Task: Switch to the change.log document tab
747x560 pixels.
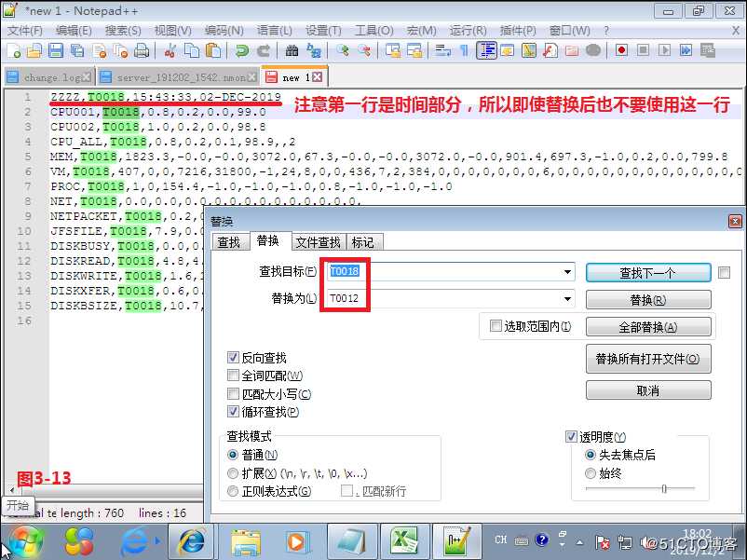Action: tap(50, 77)
